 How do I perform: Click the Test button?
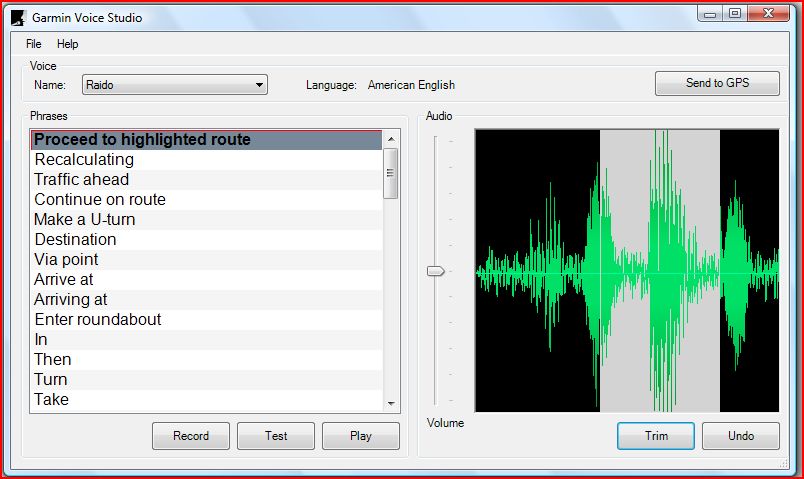(x=276, y=436)
